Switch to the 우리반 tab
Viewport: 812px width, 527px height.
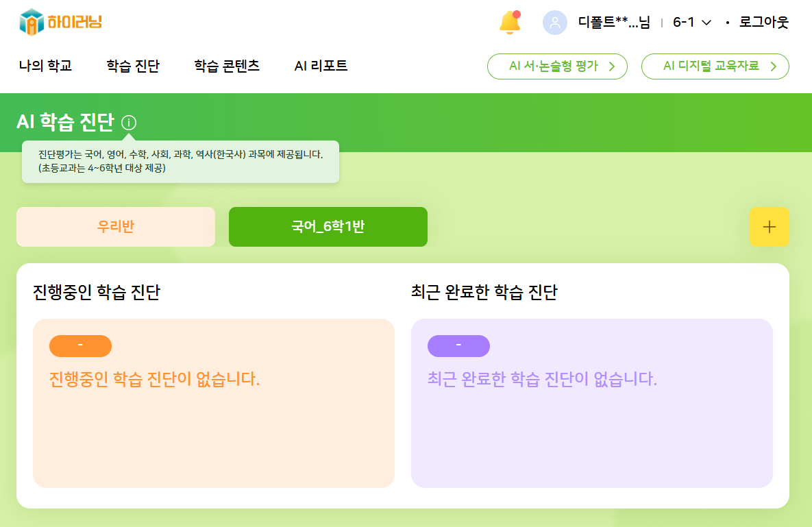click(116, 227)
